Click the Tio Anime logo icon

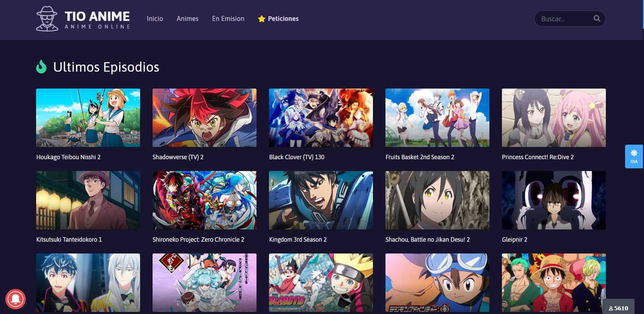pos(47,19)
